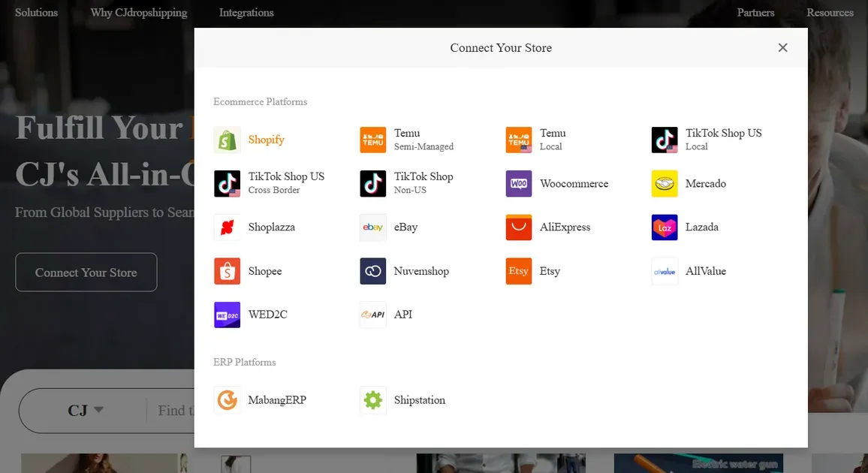Open the Shopify store link
The height and width of the screenshot is (473, 868).
pyautogui.click(x=267, y=140)
